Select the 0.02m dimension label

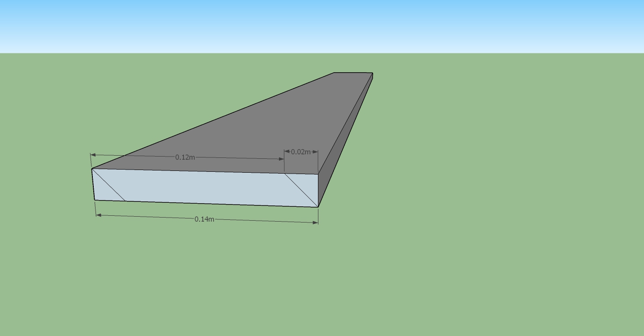click(301, 152)
